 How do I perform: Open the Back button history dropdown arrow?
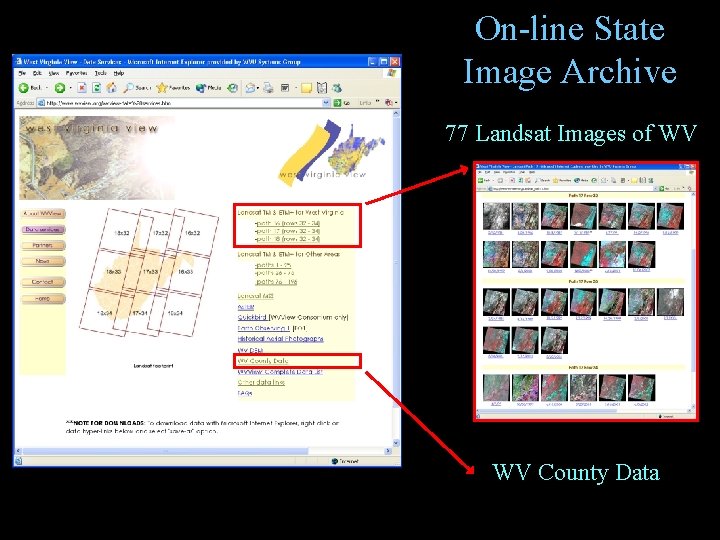47,88
